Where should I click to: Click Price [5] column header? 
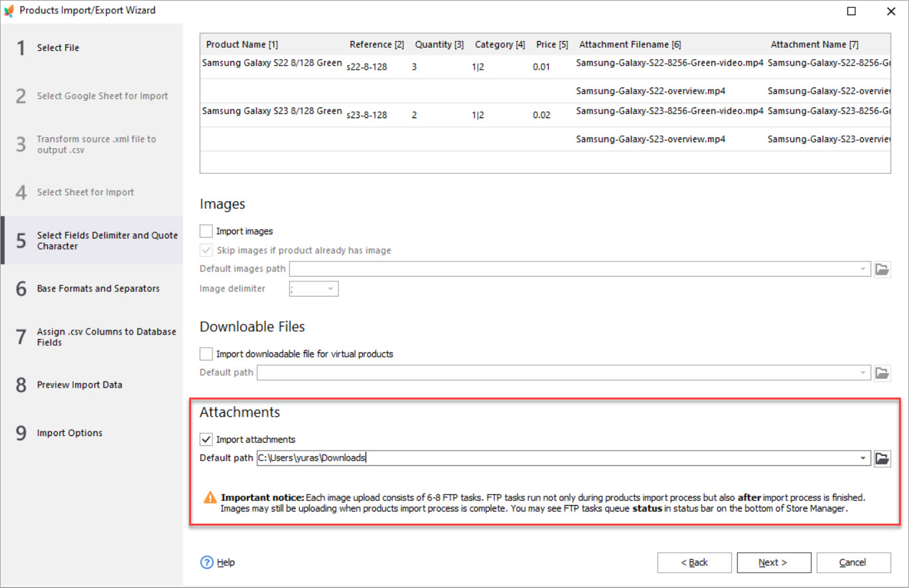tap(552, 44)
